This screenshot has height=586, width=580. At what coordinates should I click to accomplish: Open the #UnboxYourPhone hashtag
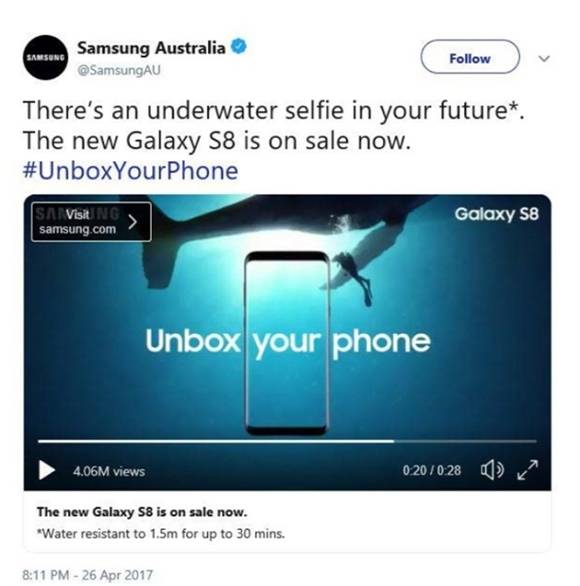[x=130, y=171]
